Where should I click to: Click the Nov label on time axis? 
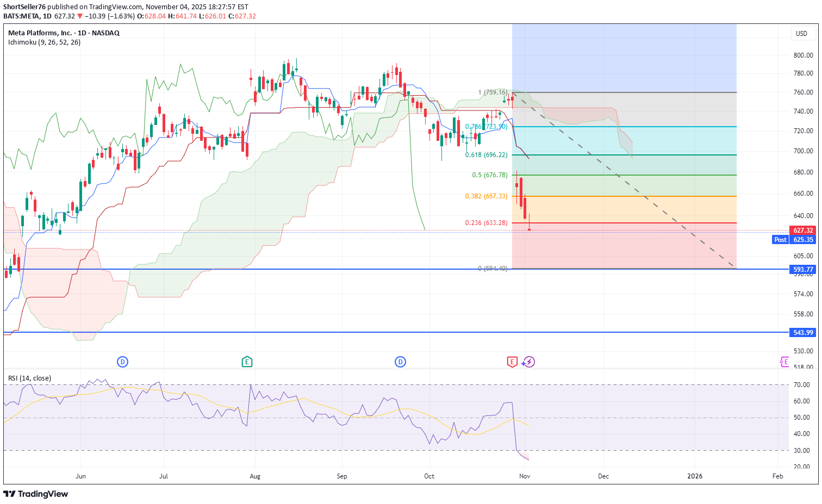pyautogui.click(x=525, y=476)
